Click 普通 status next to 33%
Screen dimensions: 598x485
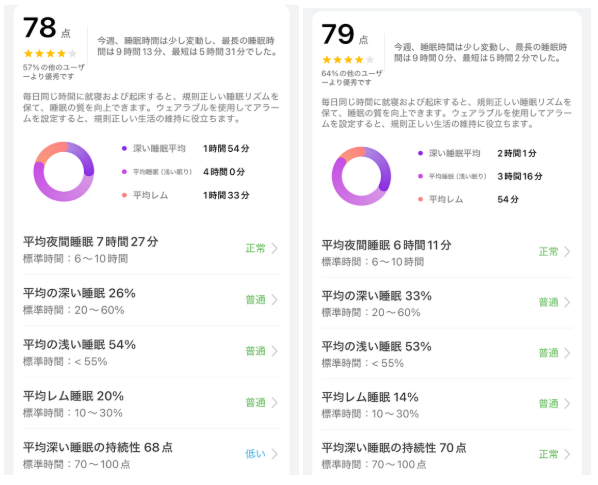point(548,302)
